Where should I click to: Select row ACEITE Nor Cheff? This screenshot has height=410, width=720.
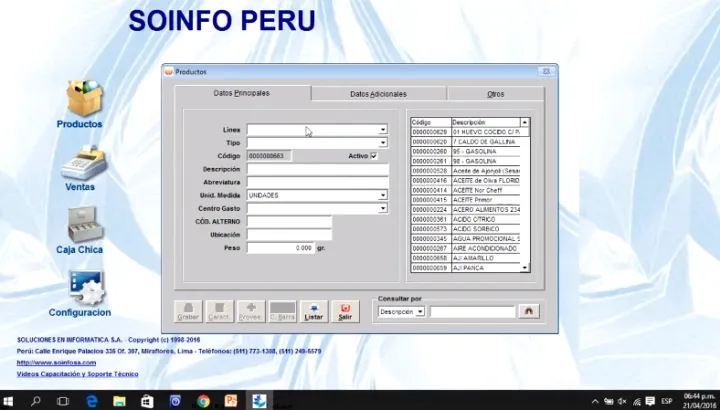point(466,190)
